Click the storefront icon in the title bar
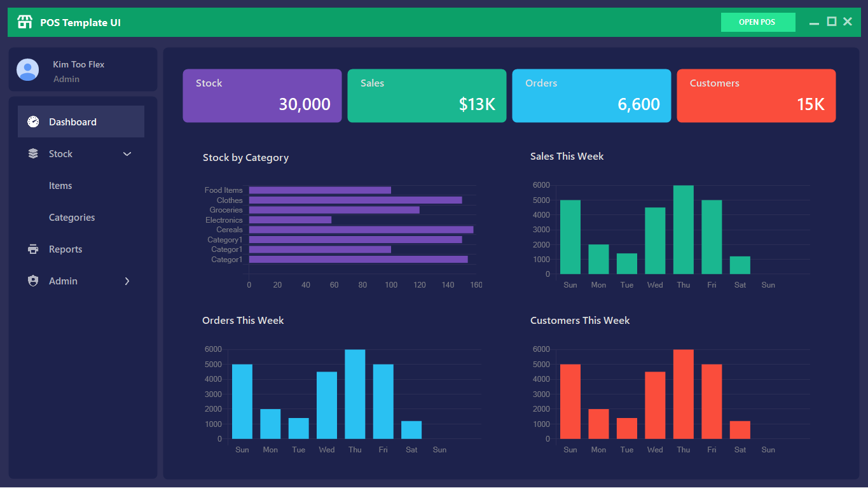The height and width of the screenshot is (488, 868). click(24, 21)
